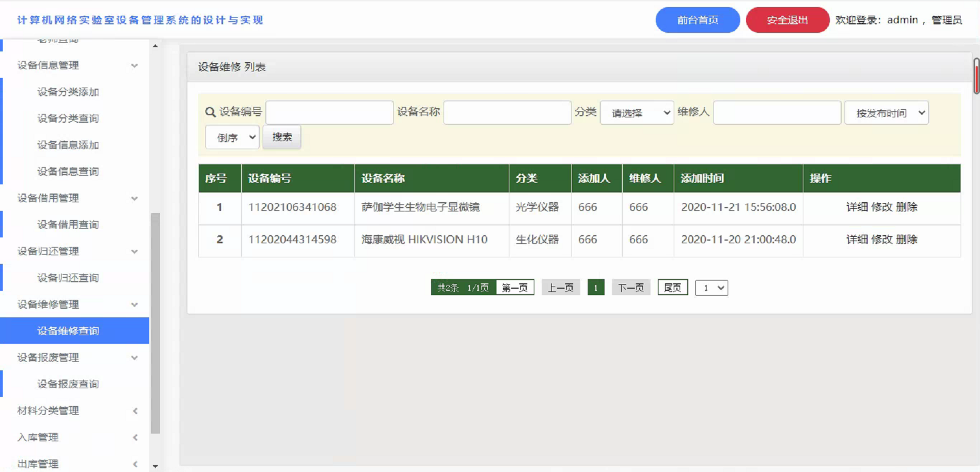Click the sidebar scrollbar thumb
The height and width of the screenshot is (472, 980).
[155, 323]
